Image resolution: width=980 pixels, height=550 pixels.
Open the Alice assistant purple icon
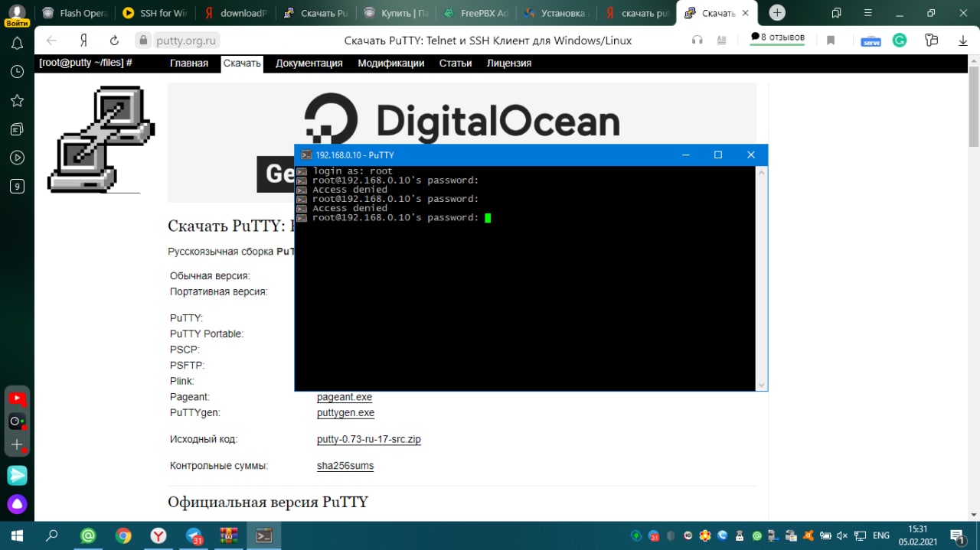(17, 504)
